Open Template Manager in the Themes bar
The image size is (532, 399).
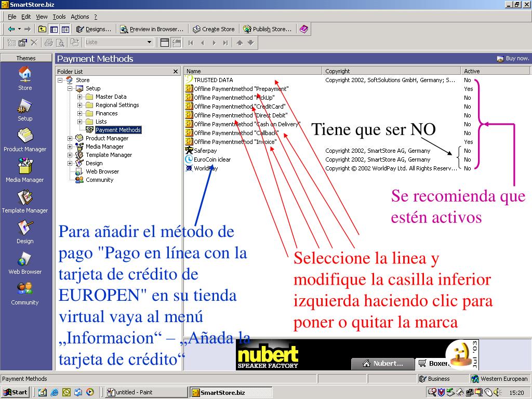25,202
